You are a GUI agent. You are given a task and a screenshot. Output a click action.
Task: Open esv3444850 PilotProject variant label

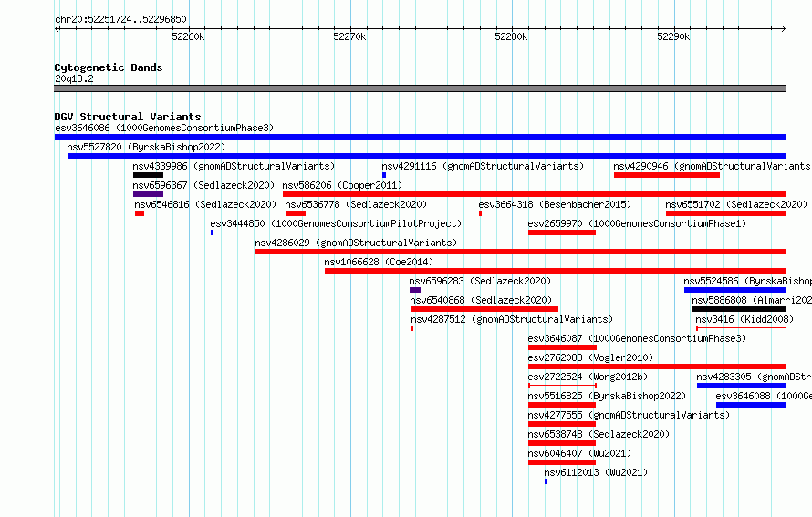pos(336,223)
